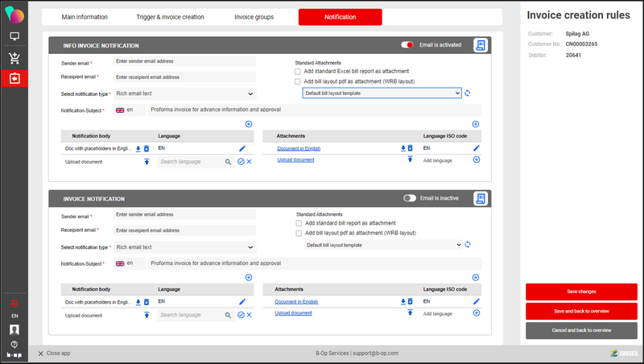Edit attachment EN ISO code in Info Invoice section
Viewport: 644px width, 364px height.
tap(477, 148)
